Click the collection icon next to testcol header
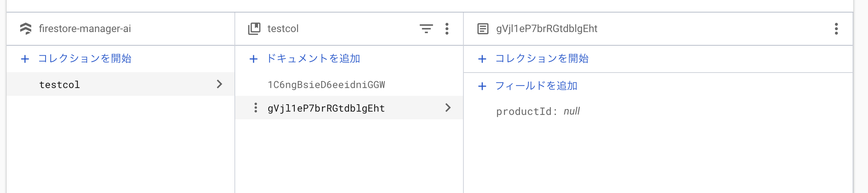The width and height of the screenshot is (868, 193). [254, 29]
